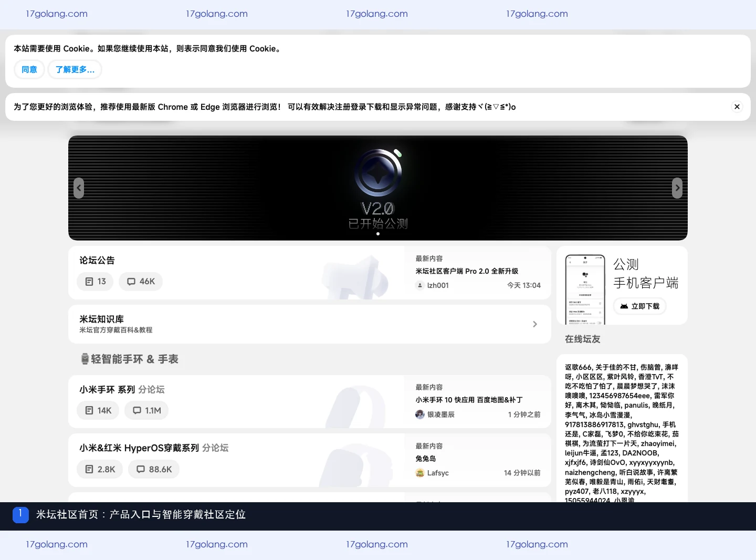The image size is (756, 560).
Task: Open 了解更多 cookie details
Action: tap(75, 69)
